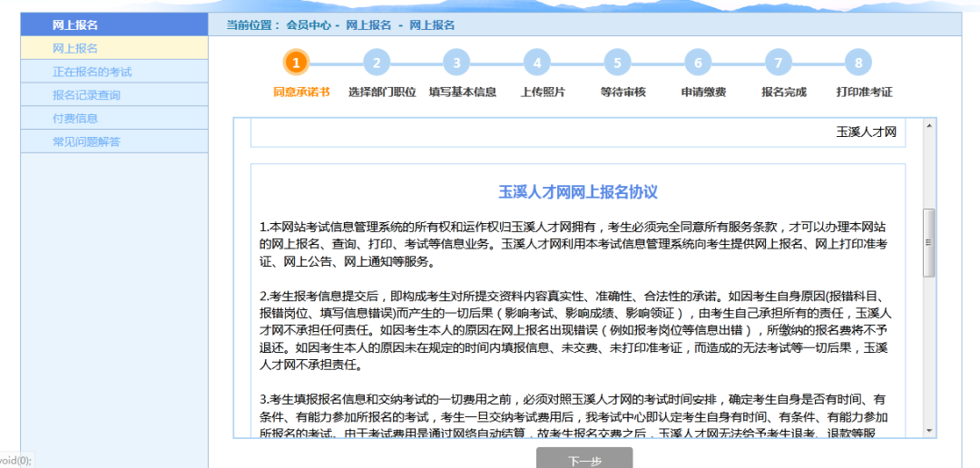Click label 报名完成 under step 7

pos(784,92)
